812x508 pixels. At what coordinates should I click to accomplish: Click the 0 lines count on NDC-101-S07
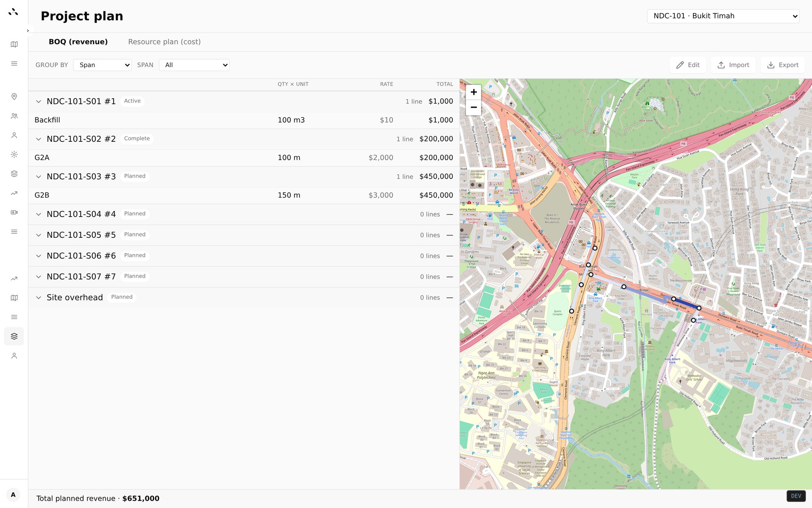tap(430, 277)
